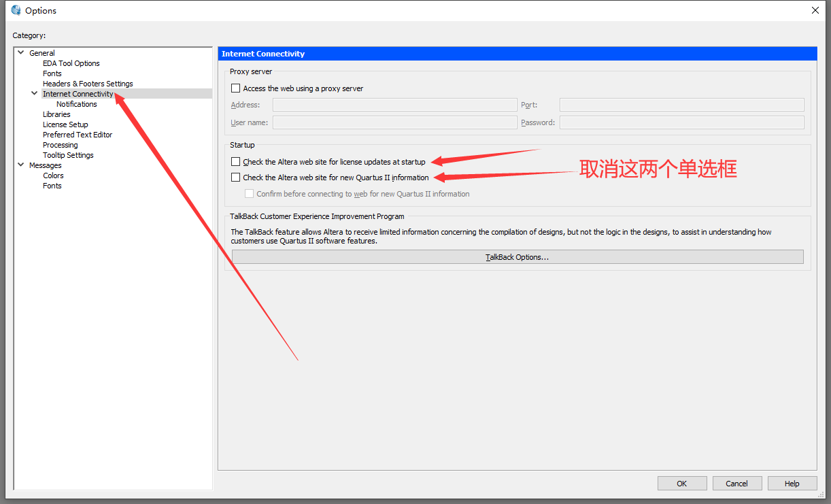Select Preferred Text Editor category

coord(78,135)
